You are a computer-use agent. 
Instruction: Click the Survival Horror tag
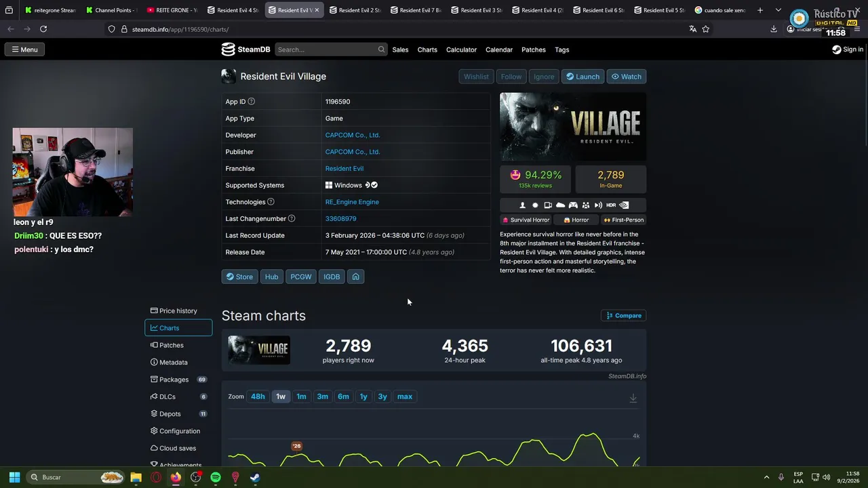pyautogui.click(x=526, y=220)
